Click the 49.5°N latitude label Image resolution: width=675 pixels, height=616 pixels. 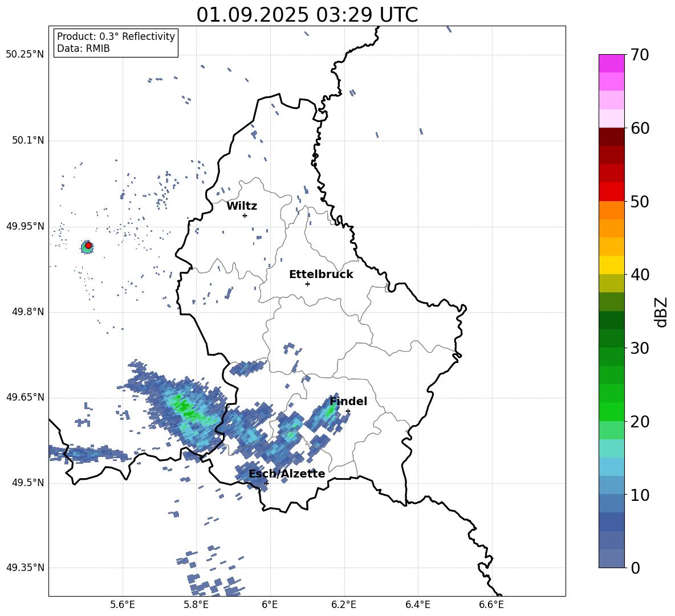pos(28,483)
